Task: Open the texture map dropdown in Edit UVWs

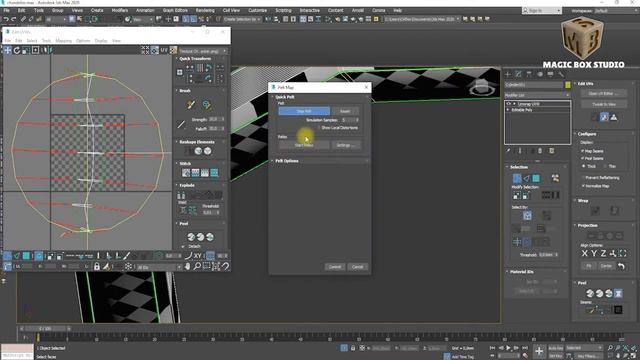Action: 203,51
